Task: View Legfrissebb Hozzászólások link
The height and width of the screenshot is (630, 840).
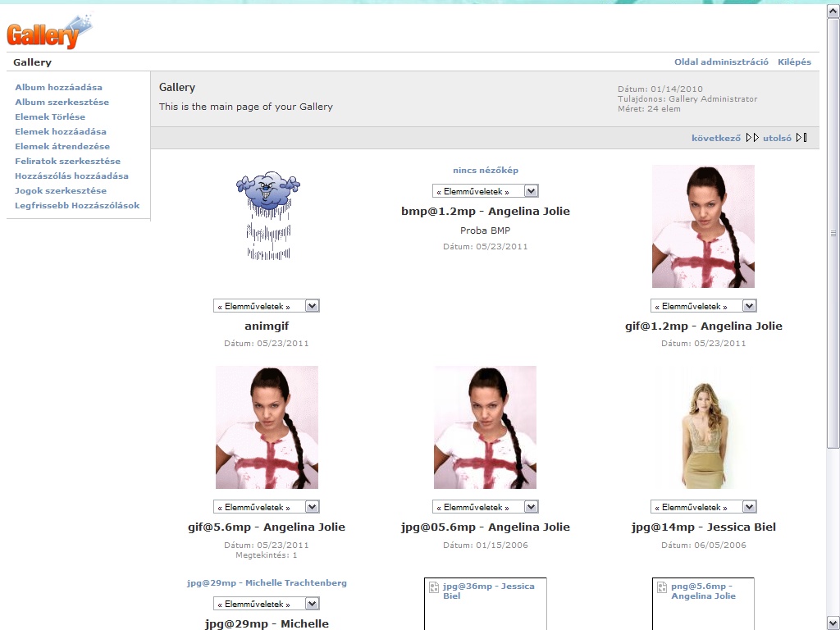Action: pyautogui.click(x=77, y=205)
